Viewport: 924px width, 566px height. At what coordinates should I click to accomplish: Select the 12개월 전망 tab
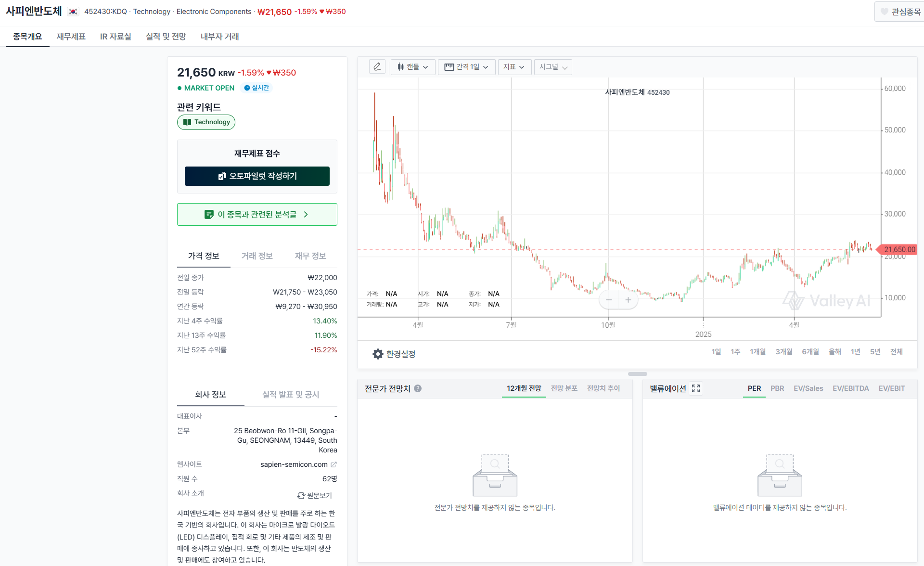(524, 388)
